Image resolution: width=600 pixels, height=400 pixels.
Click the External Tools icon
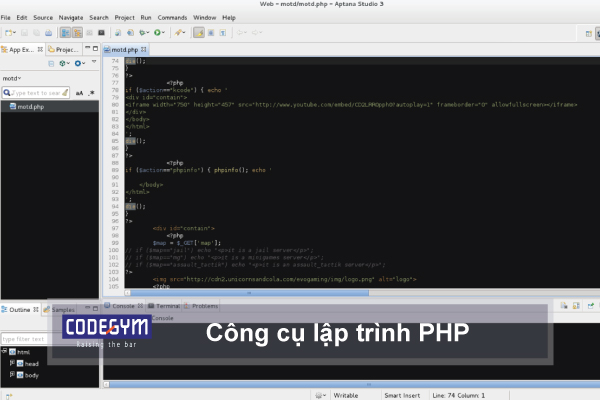coord(178,33)
